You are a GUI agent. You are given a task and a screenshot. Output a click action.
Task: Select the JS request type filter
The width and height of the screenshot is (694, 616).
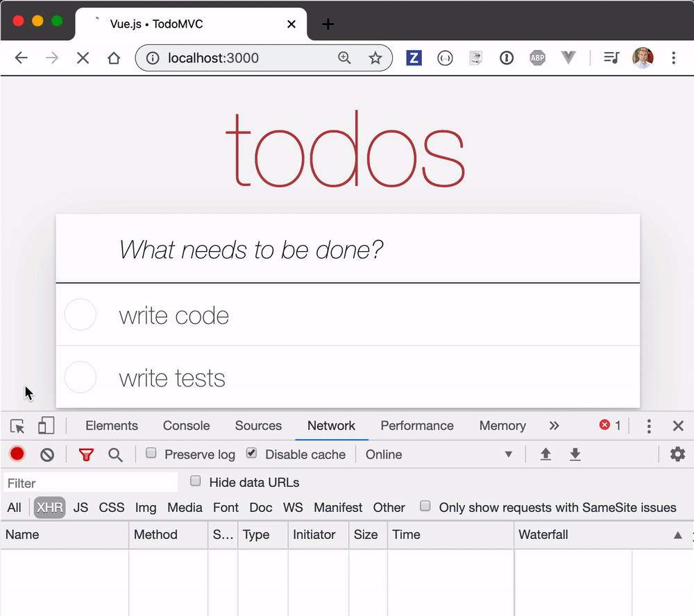point(81,508)
